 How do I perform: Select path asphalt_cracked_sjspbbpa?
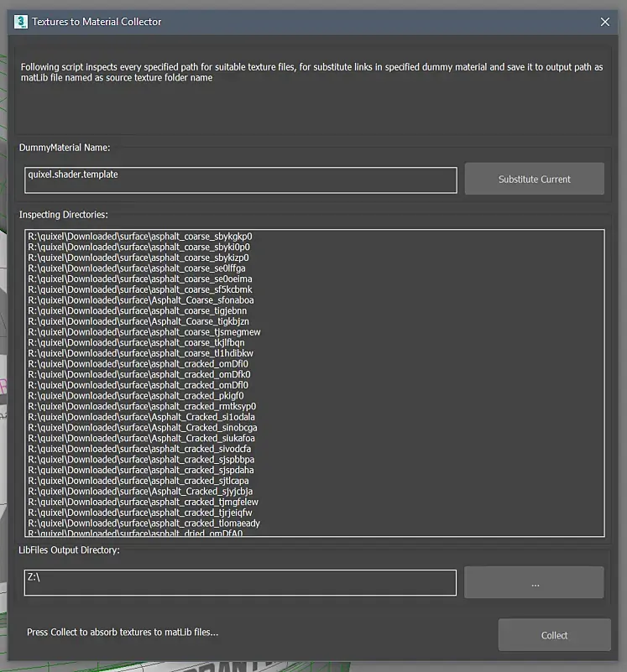(x=141, y=460)
